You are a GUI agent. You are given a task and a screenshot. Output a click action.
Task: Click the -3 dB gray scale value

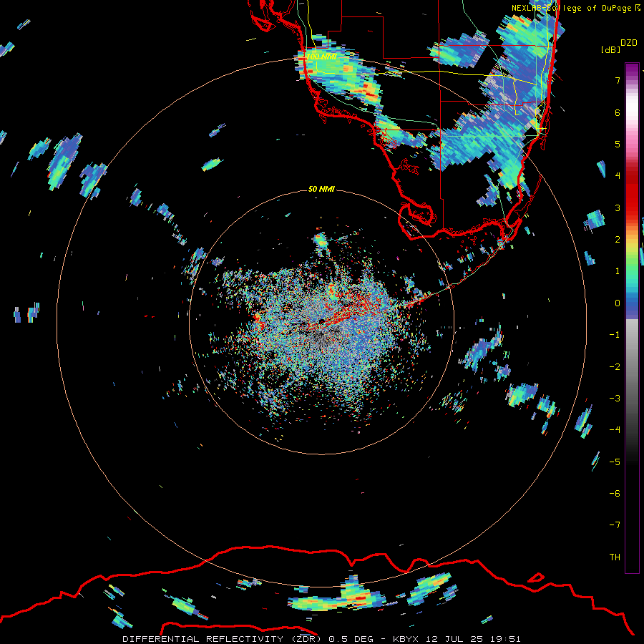tap(615, 398)
